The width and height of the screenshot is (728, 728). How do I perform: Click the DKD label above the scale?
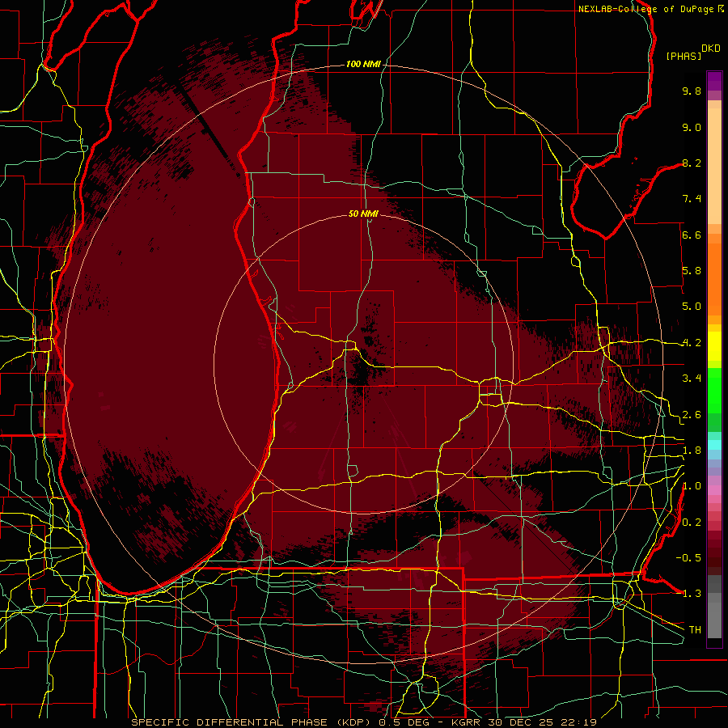711,49
